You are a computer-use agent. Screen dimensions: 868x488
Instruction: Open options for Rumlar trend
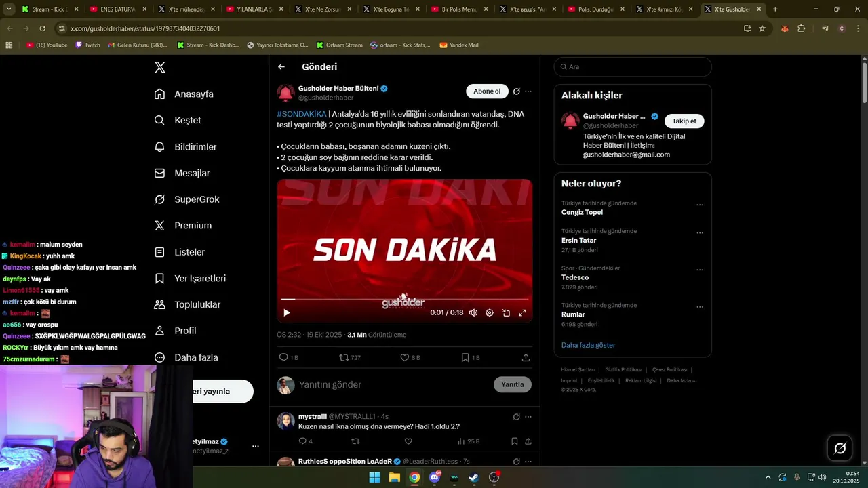coord(700,307)
